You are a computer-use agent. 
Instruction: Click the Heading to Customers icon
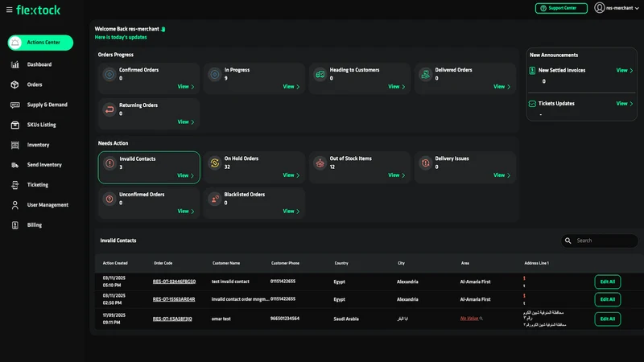[x=320, y=74]
